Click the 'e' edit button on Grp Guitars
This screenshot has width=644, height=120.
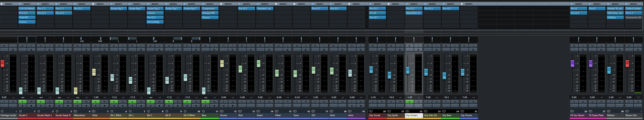[418, 50]
